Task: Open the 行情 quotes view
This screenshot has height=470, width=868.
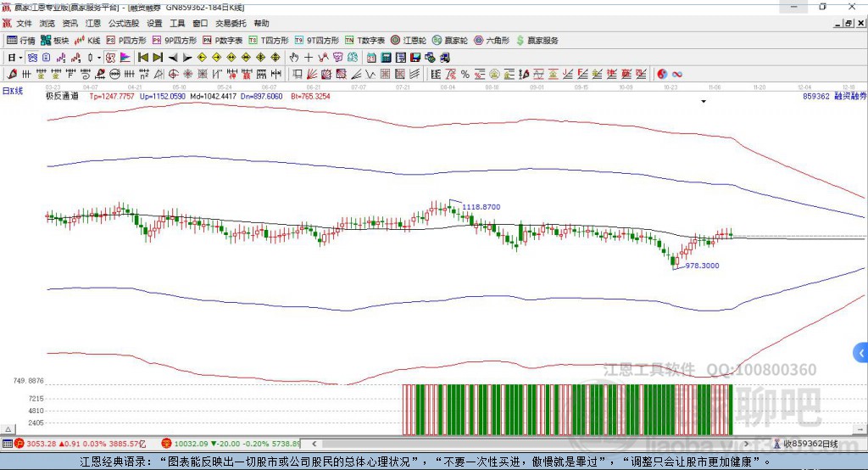Action: coord(20,41)
